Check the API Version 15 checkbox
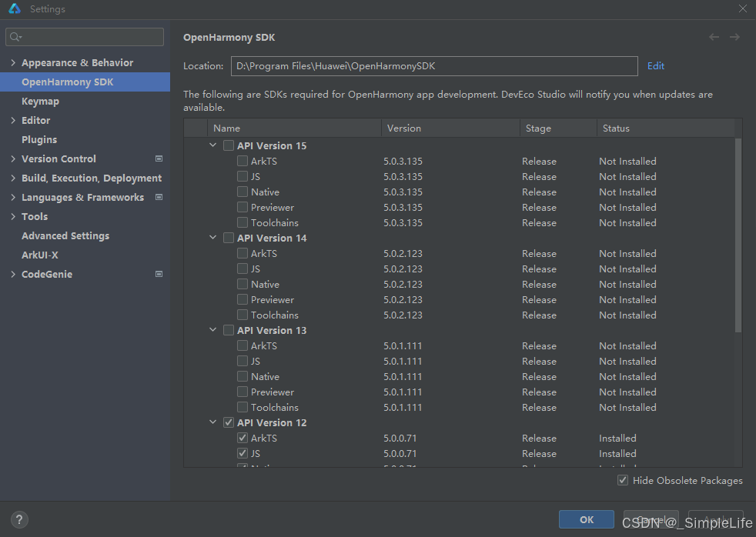 pos(229,145)
